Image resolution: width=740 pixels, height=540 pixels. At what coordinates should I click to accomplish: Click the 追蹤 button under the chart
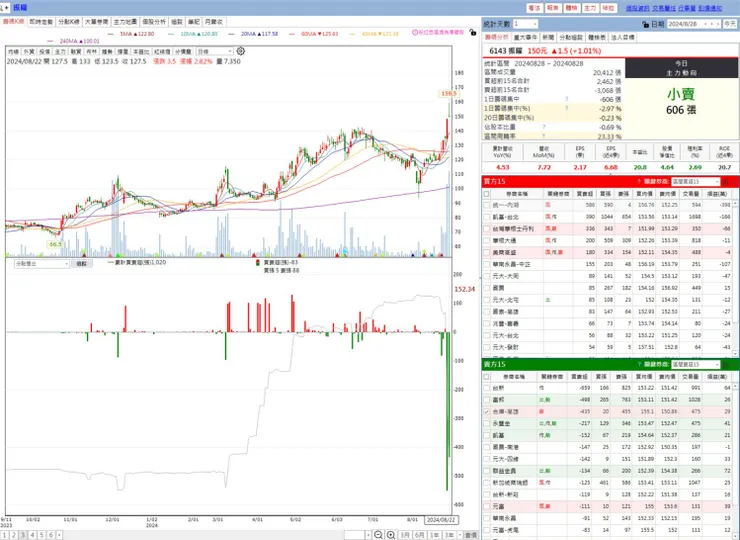(x=82, y=263)
